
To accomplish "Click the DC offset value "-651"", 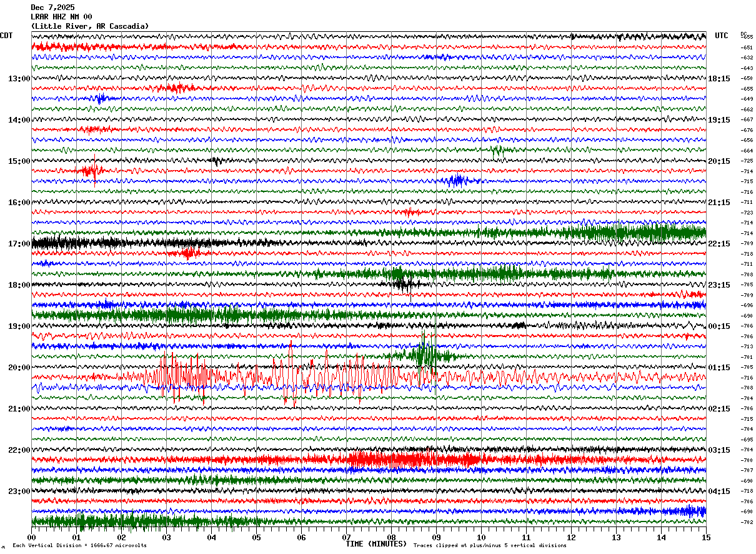I will point(747,48).
